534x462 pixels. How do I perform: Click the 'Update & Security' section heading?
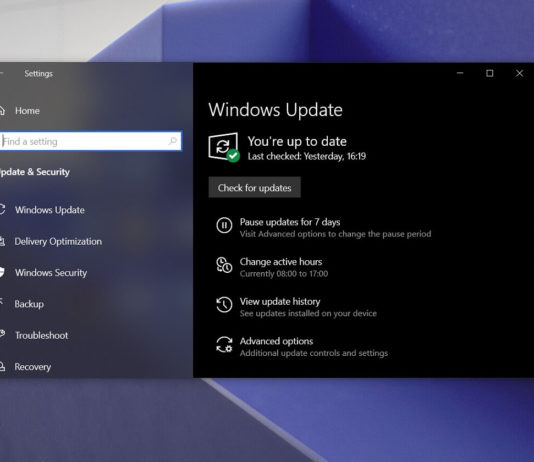pos(35,172)
